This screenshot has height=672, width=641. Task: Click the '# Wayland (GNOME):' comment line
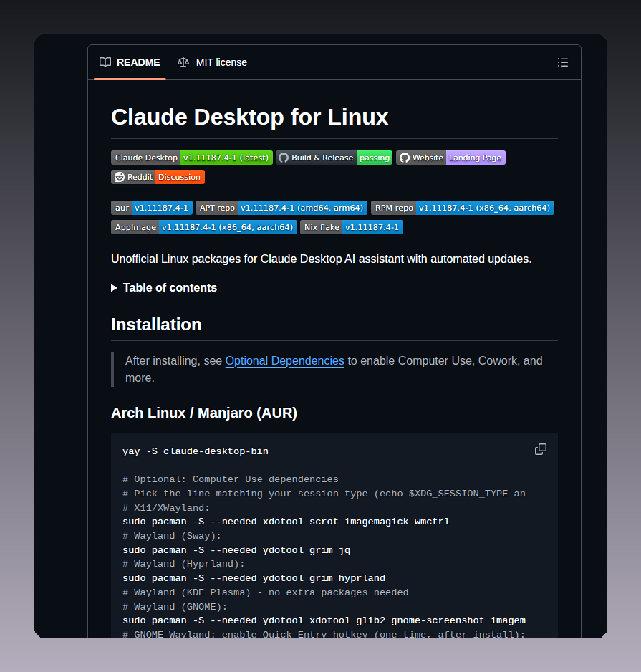click(175, 606)
